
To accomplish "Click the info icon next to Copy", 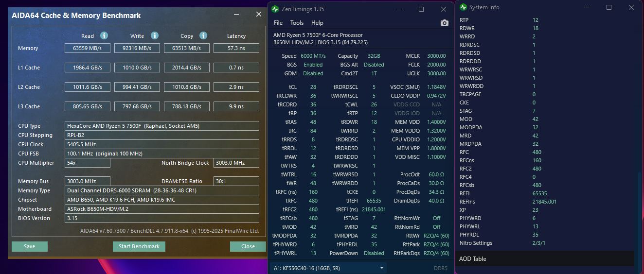I will click(x=203, y=35).
